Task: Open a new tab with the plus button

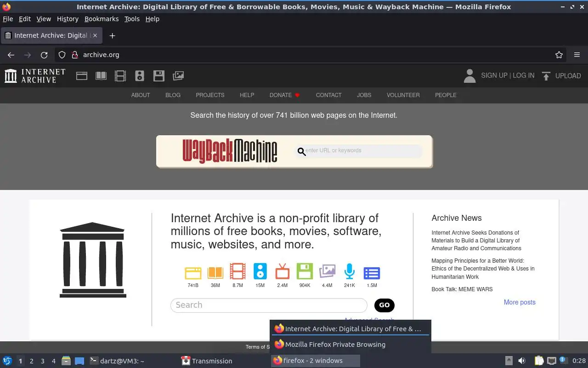Action: (x=112, y=35)
